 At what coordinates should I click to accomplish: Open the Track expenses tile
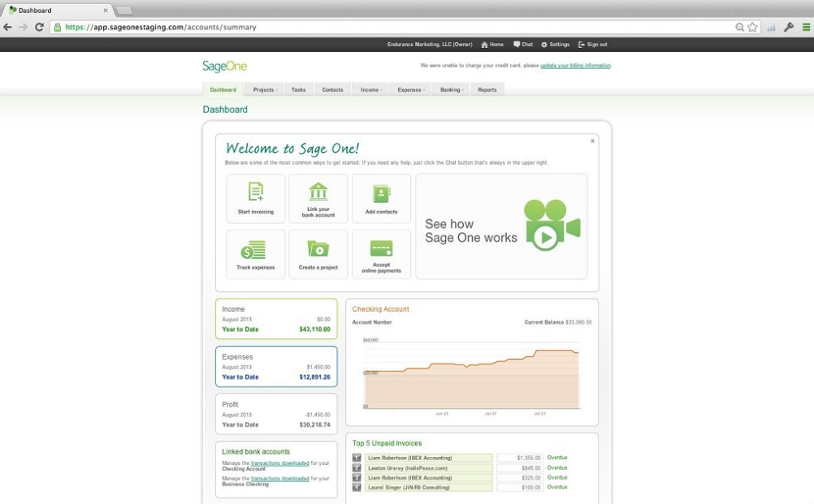click(x=255, y=255)
